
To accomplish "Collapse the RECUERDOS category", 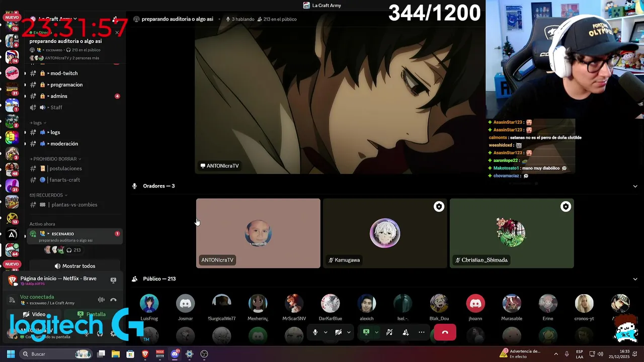I will tap(48, 195).
